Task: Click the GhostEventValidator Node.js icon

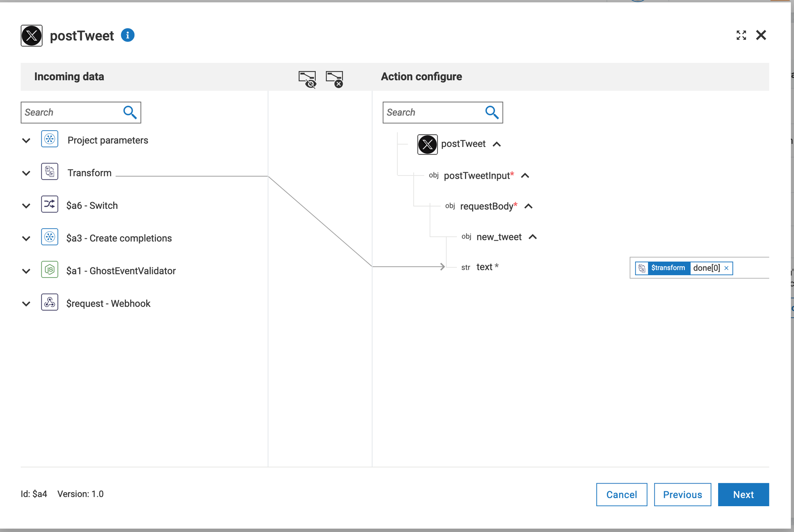Action: 50,270
